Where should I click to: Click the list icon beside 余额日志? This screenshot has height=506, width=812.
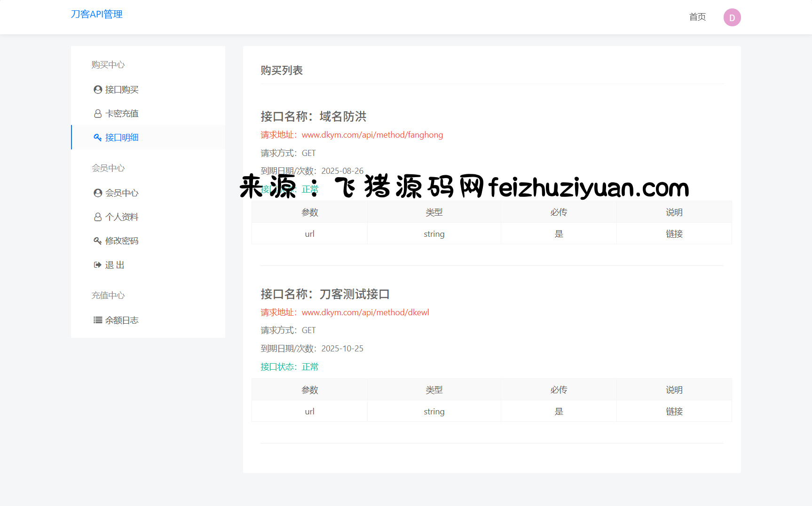click(98, 320)
